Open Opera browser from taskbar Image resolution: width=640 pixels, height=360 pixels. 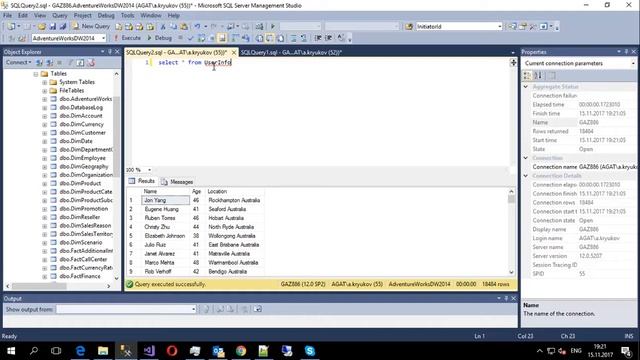(x=172, y=351)
